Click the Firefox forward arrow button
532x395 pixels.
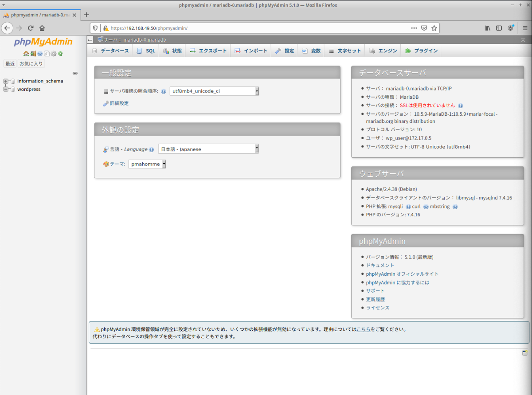point(19,28)
